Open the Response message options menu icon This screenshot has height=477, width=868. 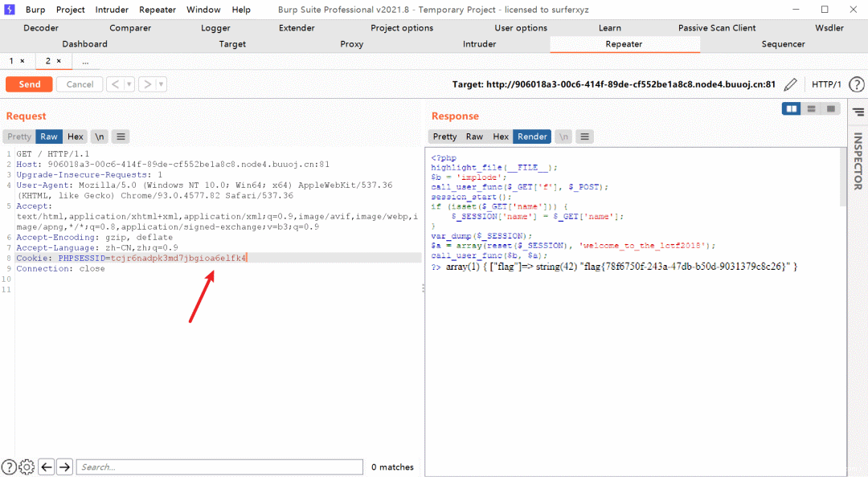(584, 137)
